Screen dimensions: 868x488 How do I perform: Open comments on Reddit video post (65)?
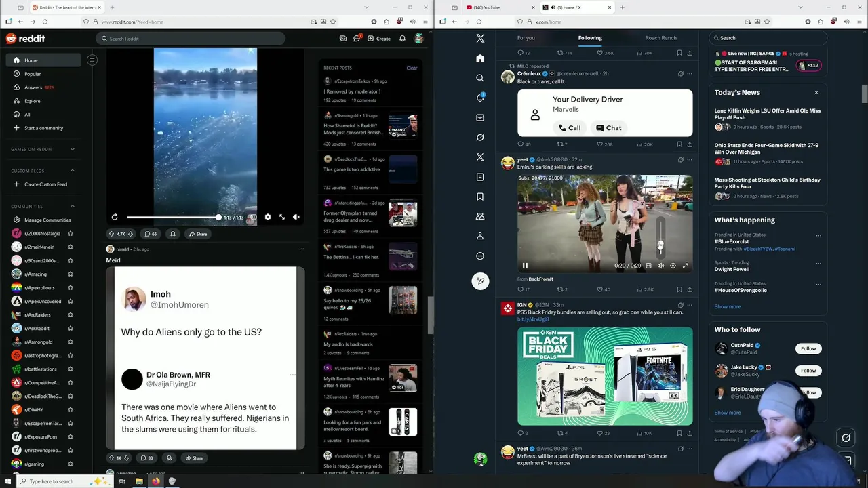coord(151,234)
